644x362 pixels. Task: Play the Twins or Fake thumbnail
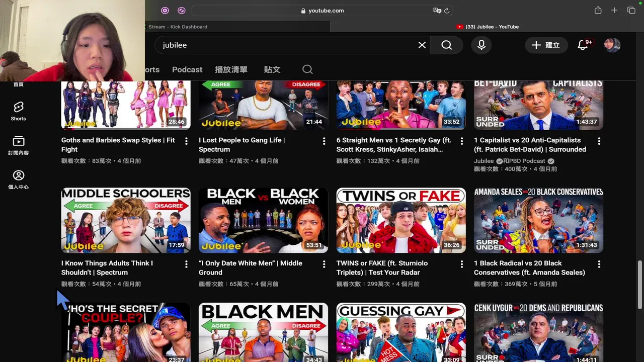point(401,220)
